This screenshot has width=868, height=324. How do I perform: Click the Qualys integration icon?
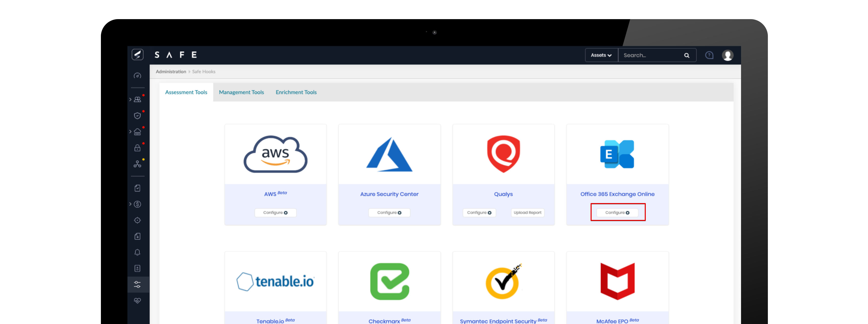503,154
